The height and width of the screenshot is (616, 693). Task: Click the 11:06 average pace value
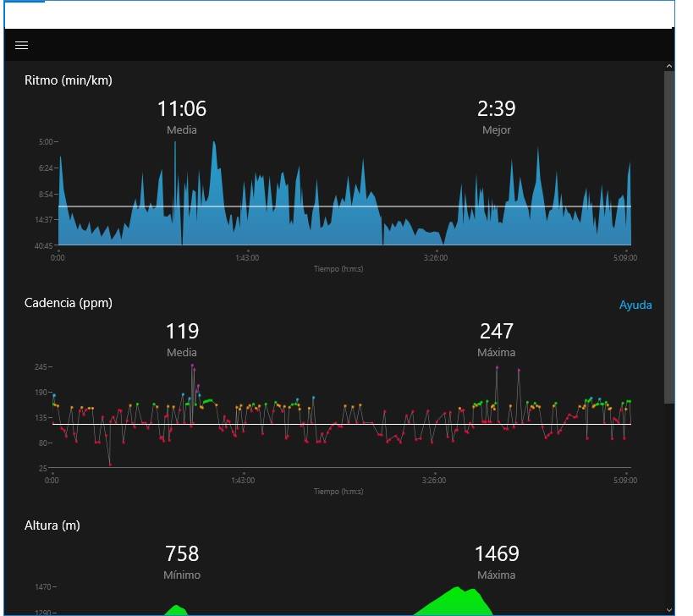[182, 109]
